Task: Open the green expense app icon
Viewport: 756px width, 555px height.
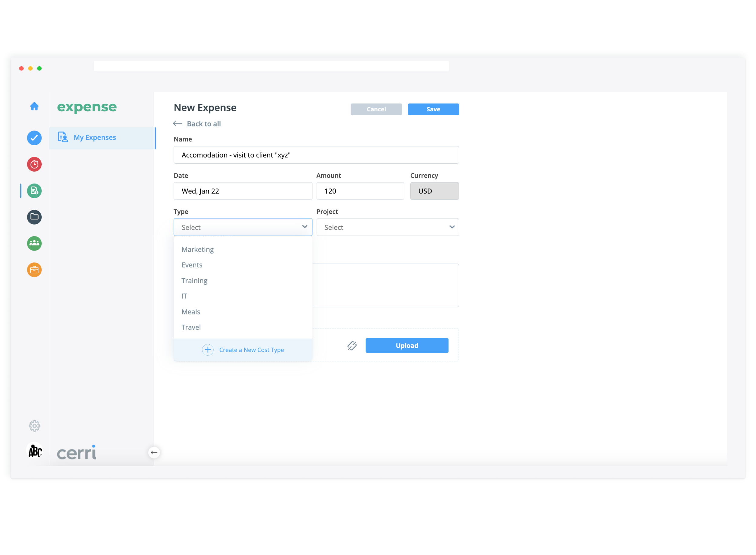Action: coord(34,191)
